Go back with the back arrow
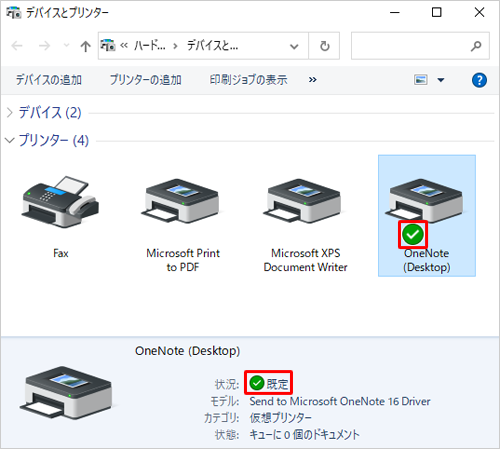The image size is (500, 449). (17, 46)
